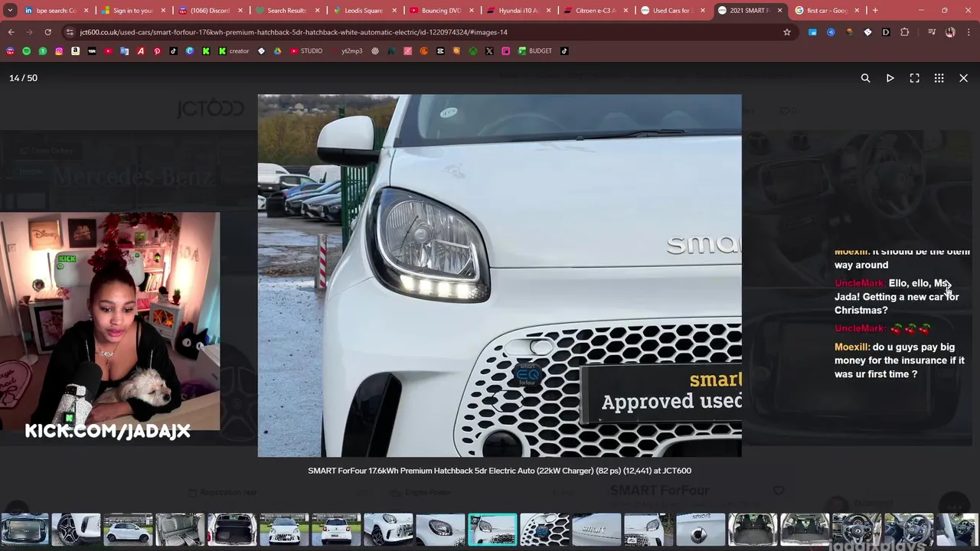Go back to the previous page
Screen dimensions: 980x551
point(11,32)
